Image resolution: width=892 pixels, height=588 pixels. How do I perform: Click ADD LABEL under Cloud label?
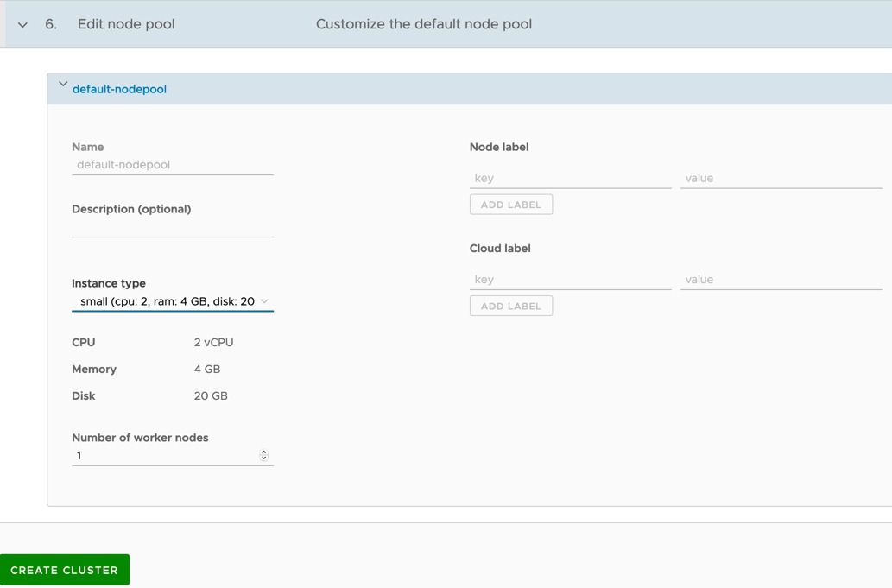(x=510, y=305)
